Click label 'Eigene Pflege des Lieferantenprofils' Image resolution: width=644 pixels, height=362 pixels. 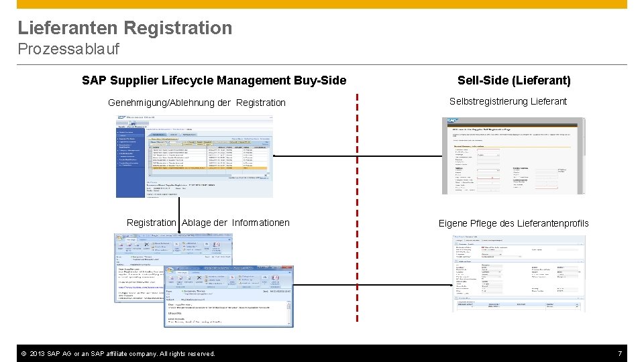(x=513, y=223)
